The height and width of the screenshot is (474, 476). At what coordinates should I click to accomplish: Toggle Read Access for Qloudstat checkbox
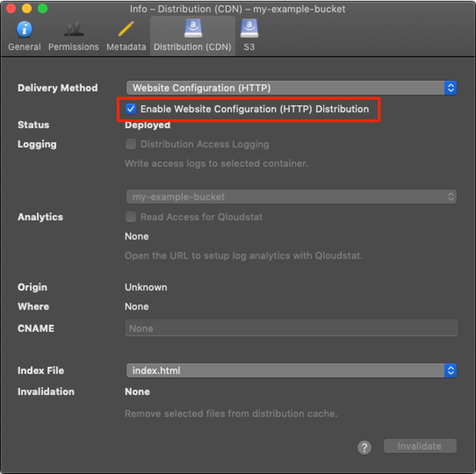point(131,217)
